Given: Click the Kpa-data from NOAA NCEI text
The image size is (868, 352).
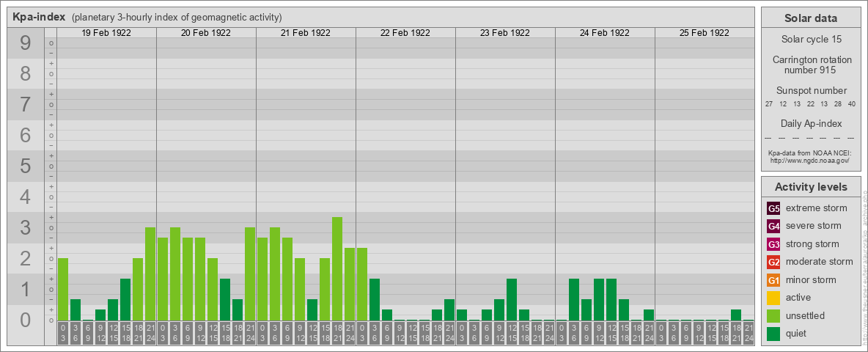Looking at the screenshot, I should click(x=812, y=153).
